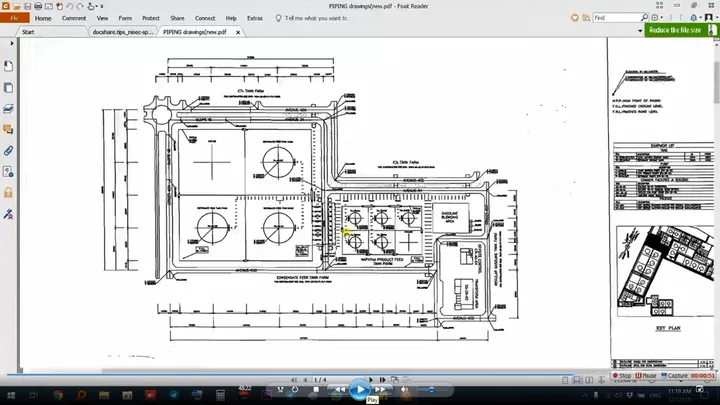Open the Bookmarks panel in left sidebar

8,66
